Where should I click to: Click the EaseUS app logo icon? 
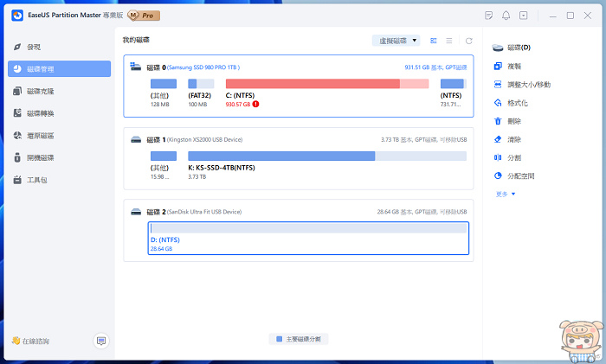(x=17, y=16)
